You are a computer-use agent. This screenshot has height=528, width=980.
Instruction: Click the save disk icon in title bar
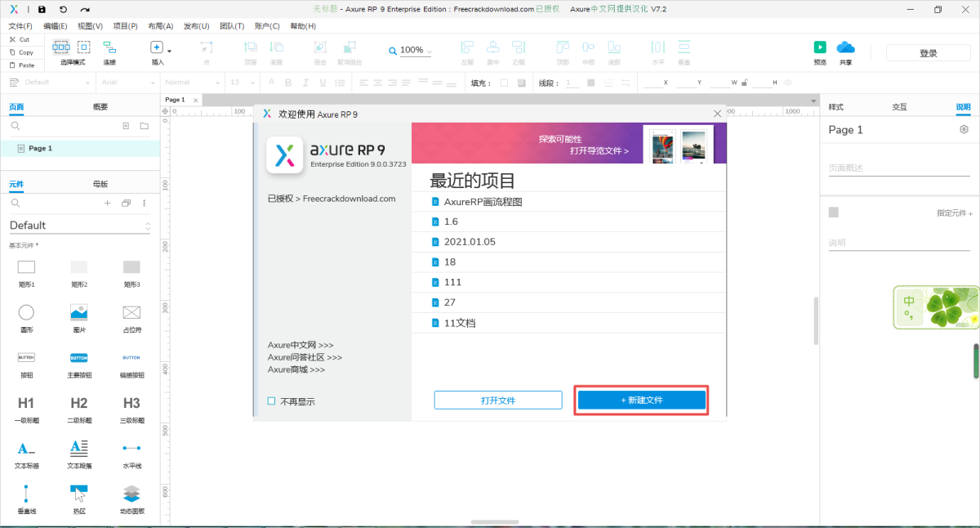(42, 9)
